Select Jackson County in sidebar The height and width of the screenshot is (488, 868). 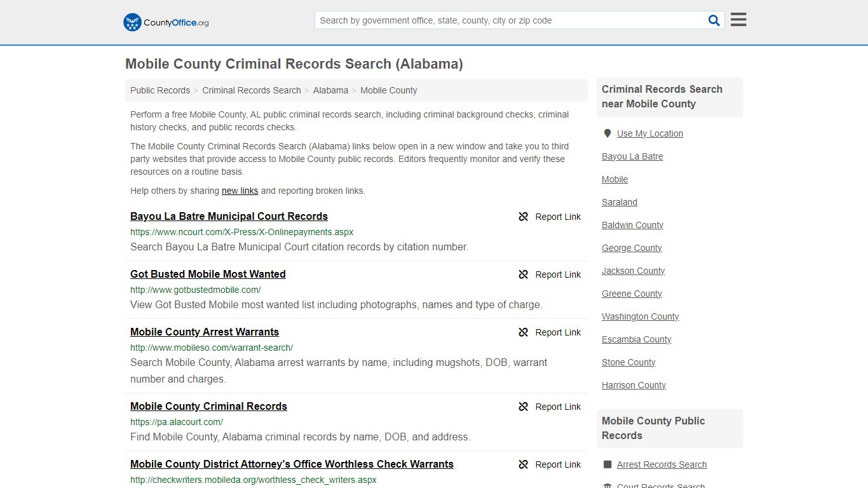(x=634, y=271)
